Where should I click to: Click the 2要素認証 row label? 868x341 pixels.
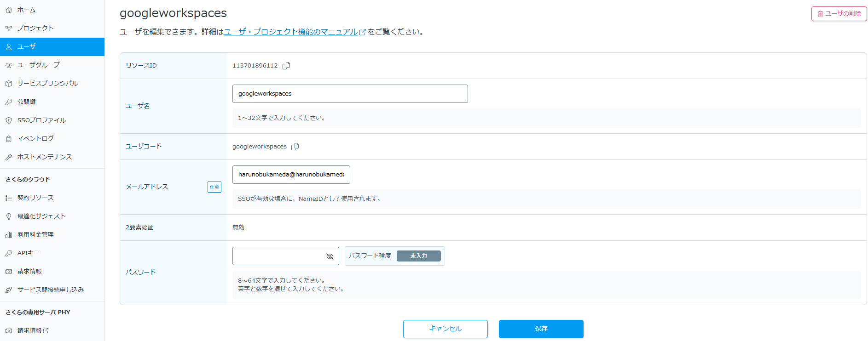[x=140, y=227]
